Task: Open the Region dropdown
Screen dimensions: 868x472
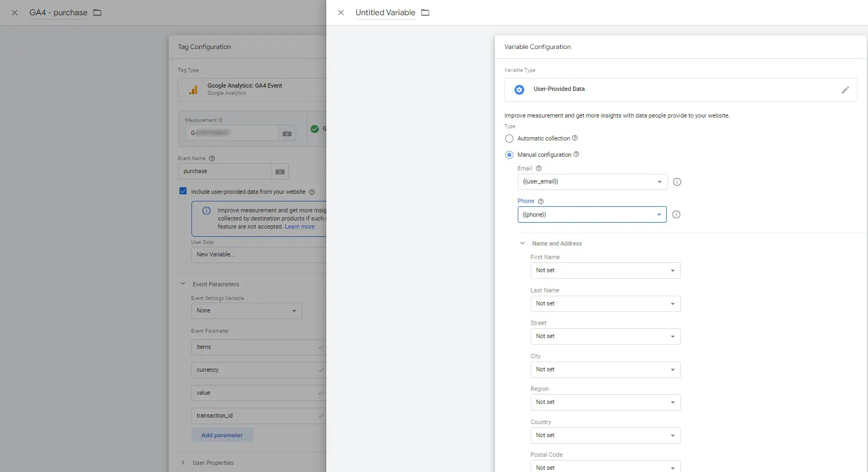Action: pyautogui.click(x=605, y=402)
